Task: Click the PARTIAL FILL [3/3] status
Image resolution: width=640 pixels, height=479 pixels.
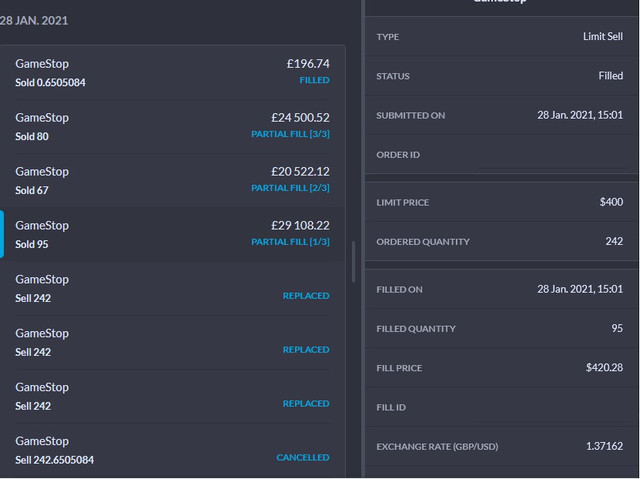Action: coord(290,134)
